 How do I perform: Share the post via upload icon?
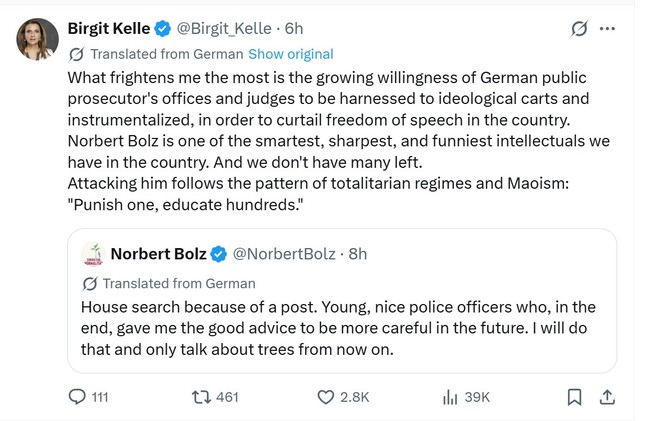point(606,397)
